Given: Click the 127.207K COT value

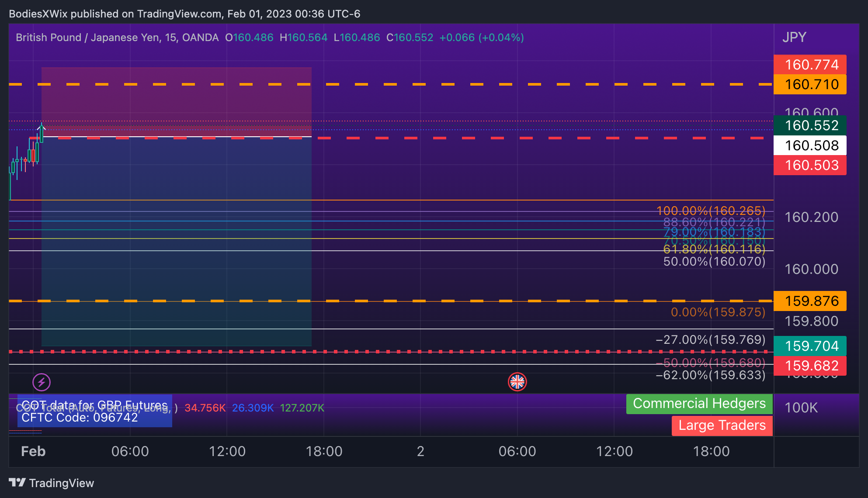Looking at the screenshot, I should (x=302, y=408).
